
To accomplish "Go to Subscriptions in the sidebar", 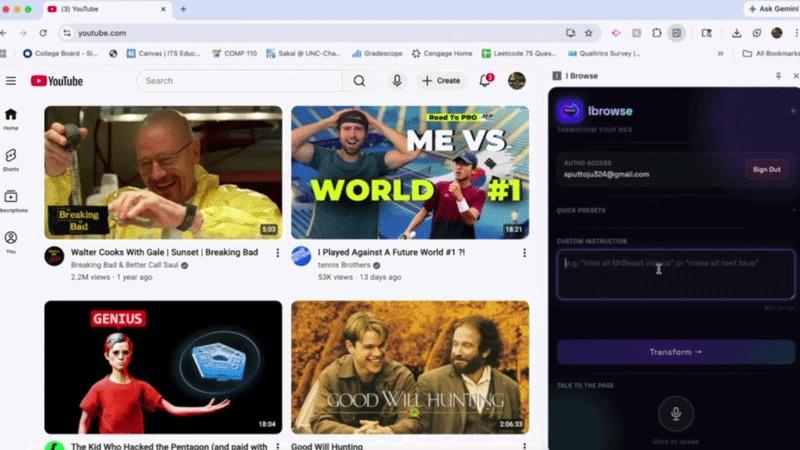I will [11, 201].
